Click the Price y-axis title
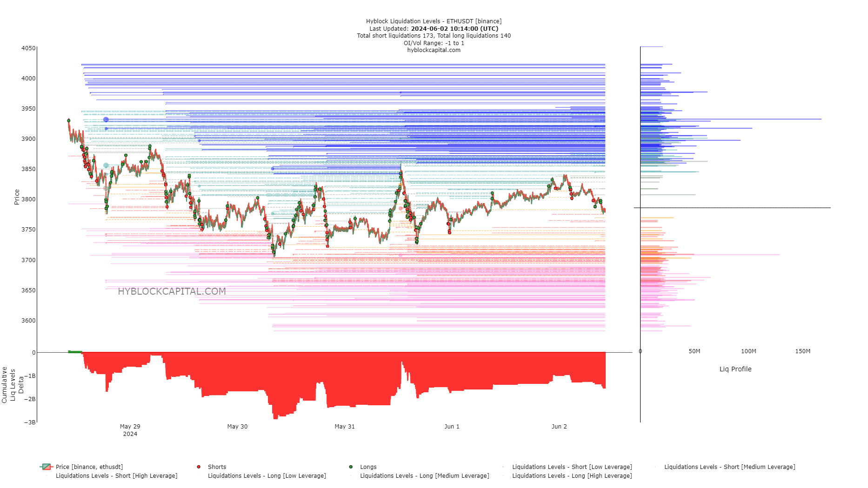868x488 pixels. pyautogui.click(x=17, y=197)
